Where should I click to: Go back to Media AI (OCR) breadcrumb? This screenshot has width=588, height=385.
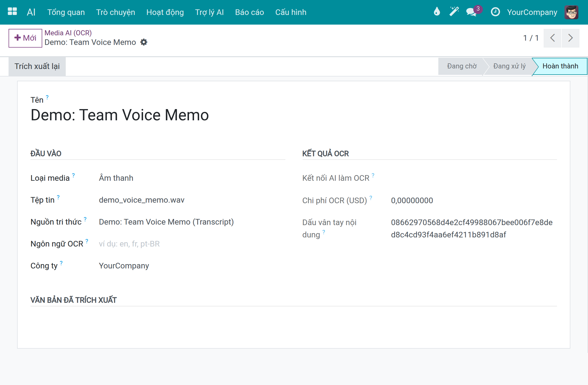coord(68,33)
